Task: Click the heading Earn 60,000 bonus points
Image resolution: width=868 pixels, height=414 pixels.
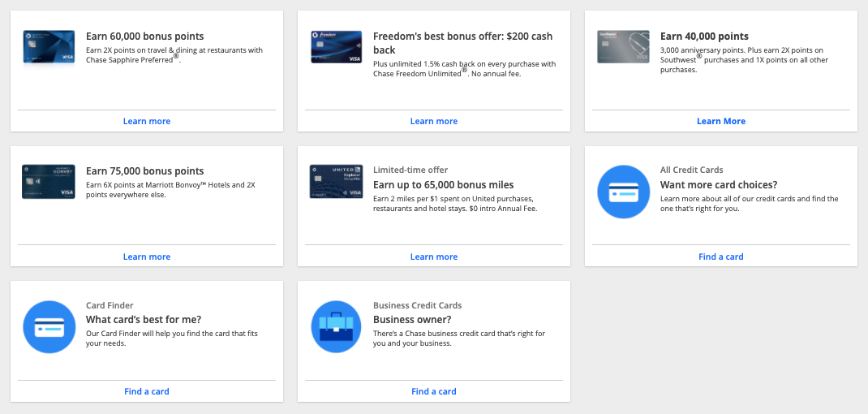Action: 145,37
